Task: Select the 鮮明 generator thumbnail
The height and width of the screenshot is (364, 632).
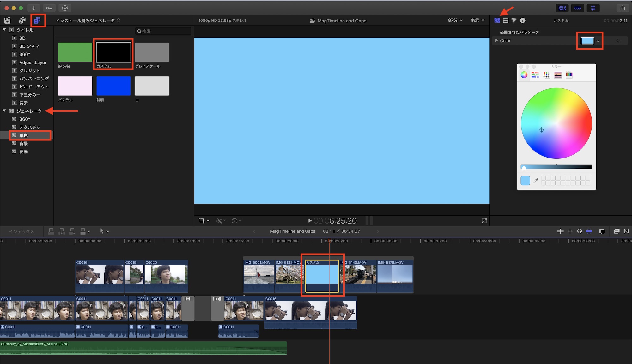Action: (113, 86)
